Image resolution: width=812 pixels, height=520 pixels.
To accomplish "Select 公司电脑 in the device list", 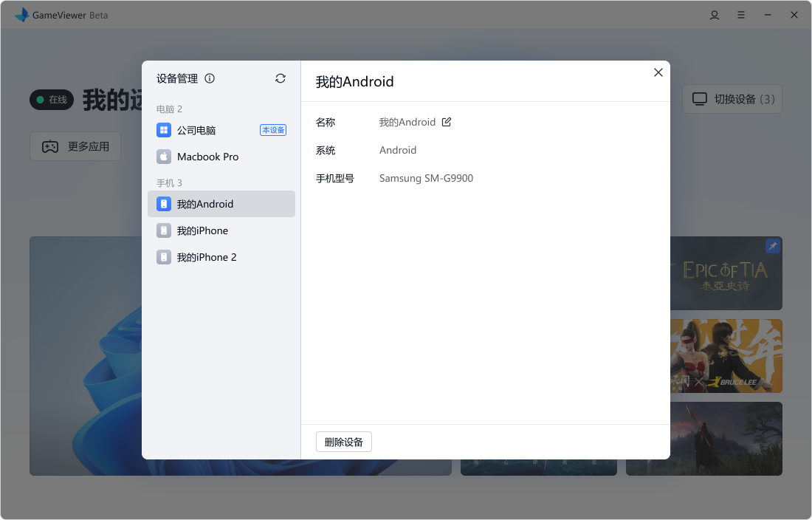I will pyautogui.click(x=196, y=130).
